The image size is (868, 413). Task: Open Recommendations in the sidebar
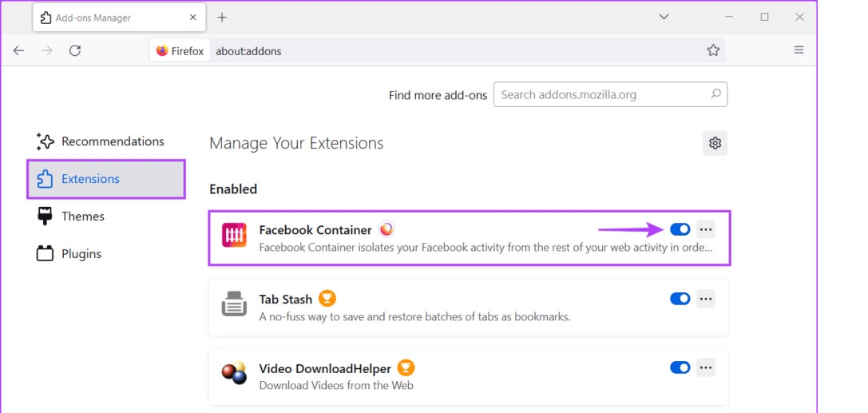point(105,141)
